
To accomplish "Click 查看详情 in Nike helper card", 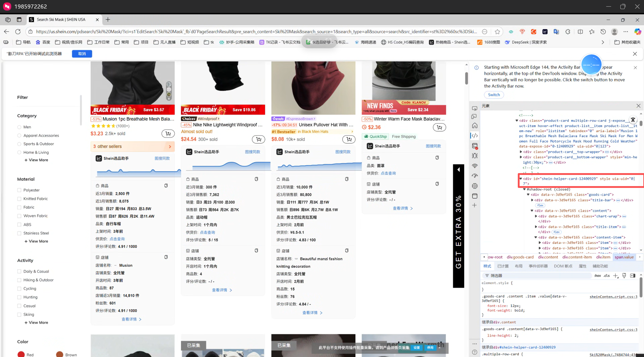I will click(x=222, y=290).
